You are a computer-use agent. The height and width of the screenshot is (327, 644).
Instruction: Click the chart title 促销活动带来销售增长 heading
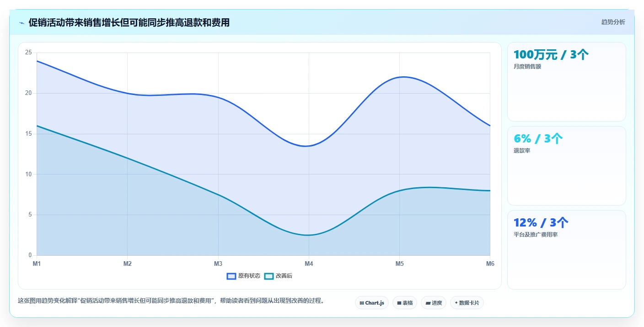pos(129,22)
